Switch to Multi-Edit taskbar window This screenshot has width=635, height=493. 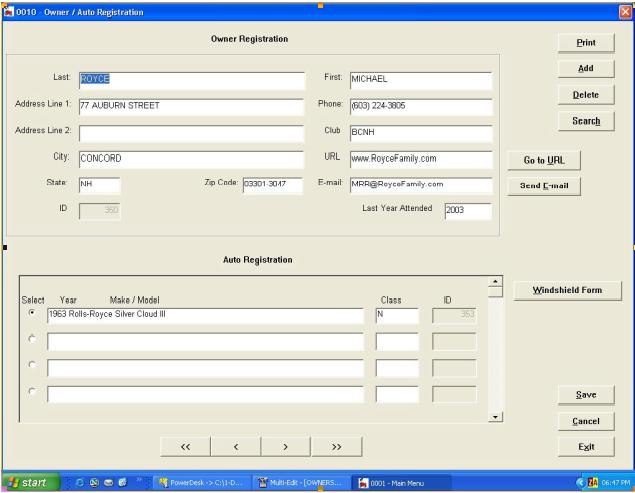pyautogui.click(x=298, y=483)
